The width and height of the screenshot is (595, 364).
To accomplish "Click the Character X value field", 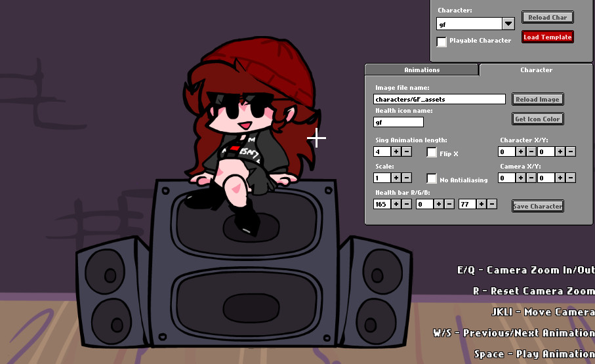I will tap(506, 152).
